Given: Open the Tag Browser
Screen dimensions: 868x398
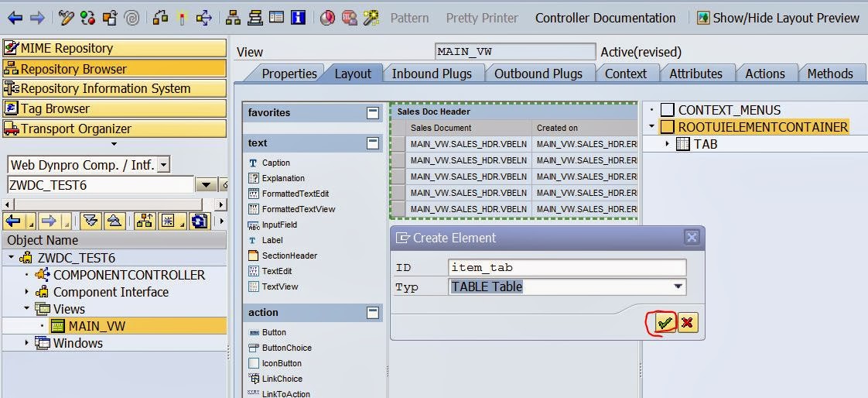Looking at the screenshot, I should pos(114,108).
